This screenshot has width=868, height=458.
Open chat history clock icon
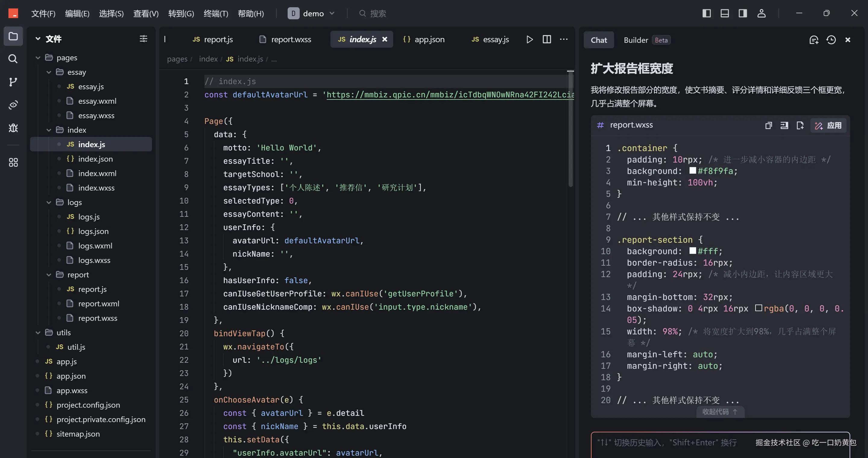[x=831, y=40]
